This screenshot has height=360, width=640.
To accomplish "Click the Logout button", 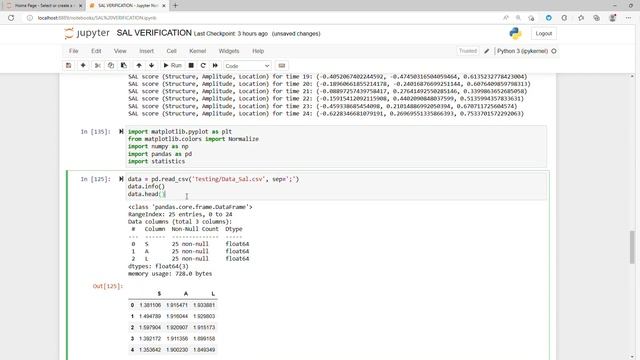I will (544, 33).
